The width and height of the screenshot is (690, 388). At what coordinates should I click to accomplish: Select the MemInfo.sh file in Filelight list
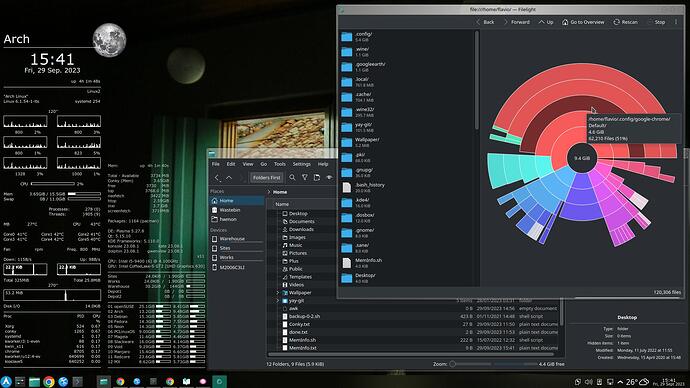(407, 263)
